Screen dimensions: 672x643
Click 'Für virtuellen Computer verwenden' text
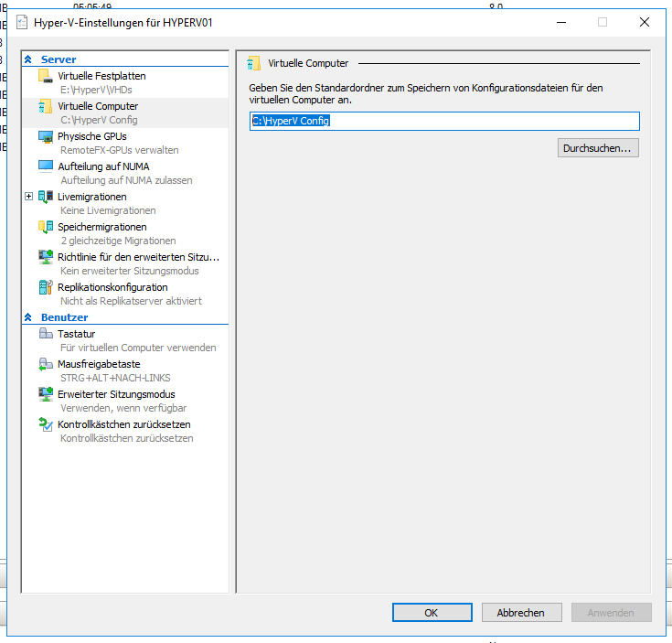[138, 348]
